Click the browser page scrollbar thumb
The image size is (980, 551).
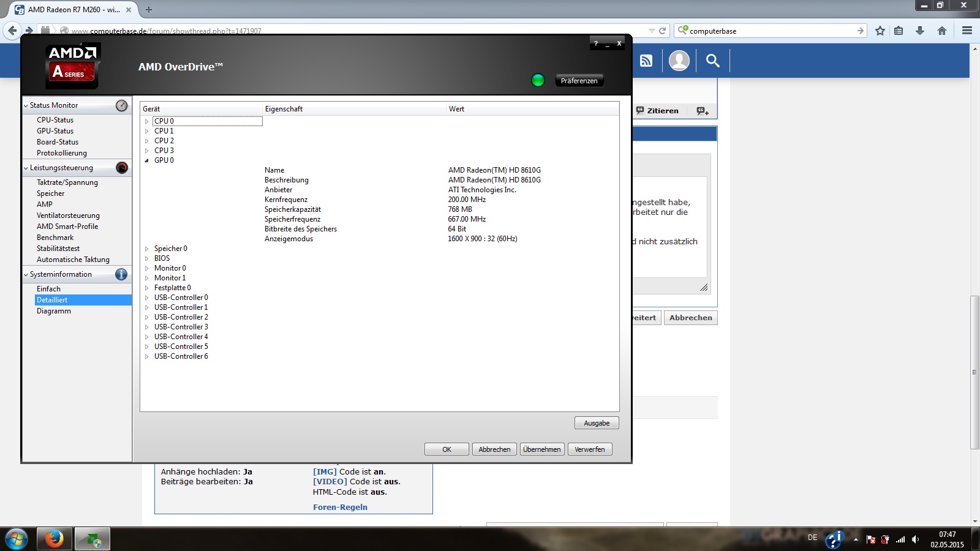coord(974,372)
